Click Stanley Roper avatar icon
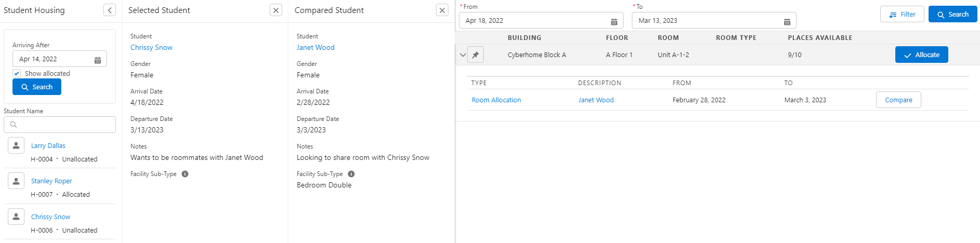This screenshot has height=243, width=980. [x=16, y=181]
